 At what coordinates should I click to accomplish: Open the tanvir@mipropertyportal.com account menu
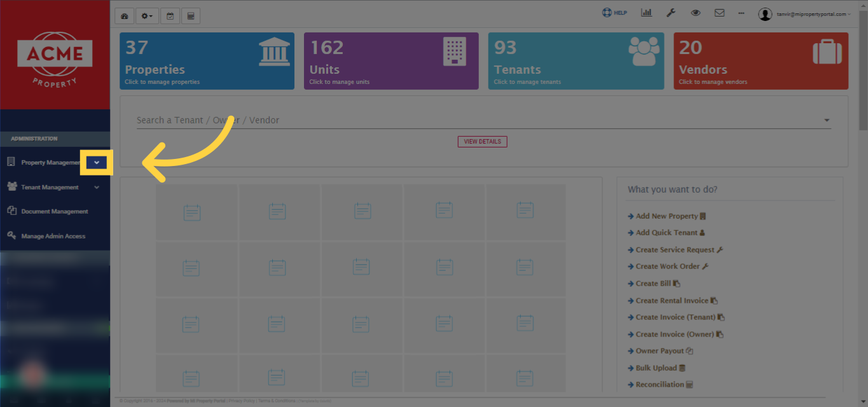coord(804,13)
